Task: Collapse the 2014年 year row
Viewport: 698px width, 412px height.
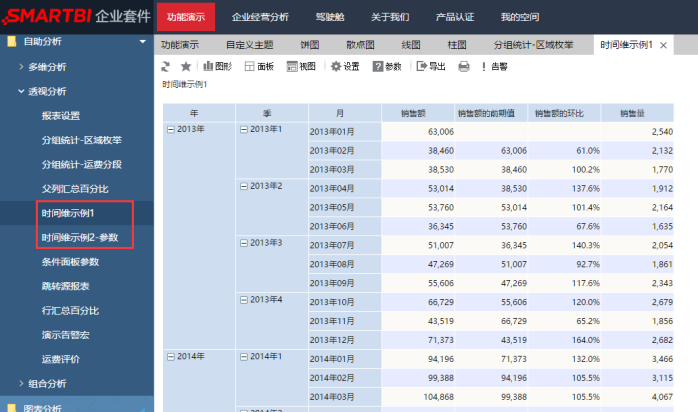Action: [x=170, y=357]
